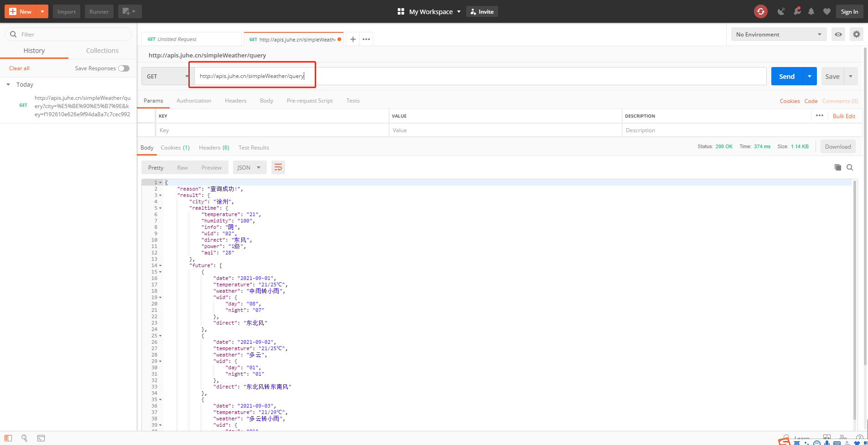Copy response with the clipboard icon

point(838,167)
